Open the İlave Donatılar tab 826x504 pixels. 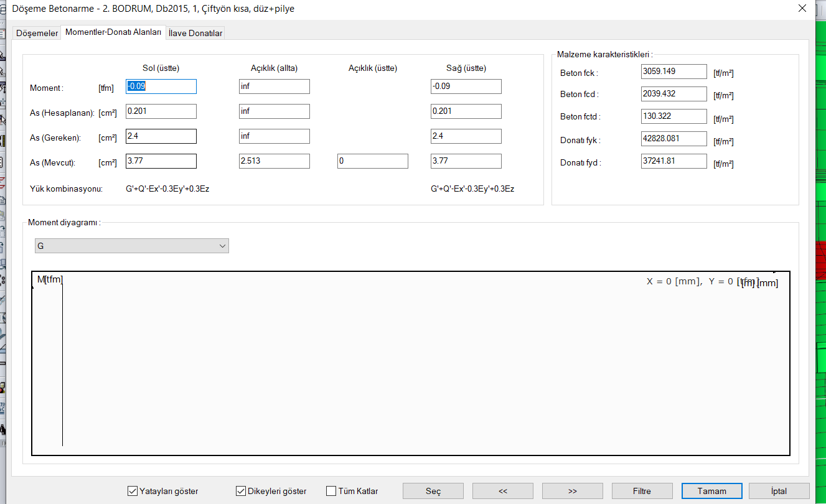tap(195, 33)
